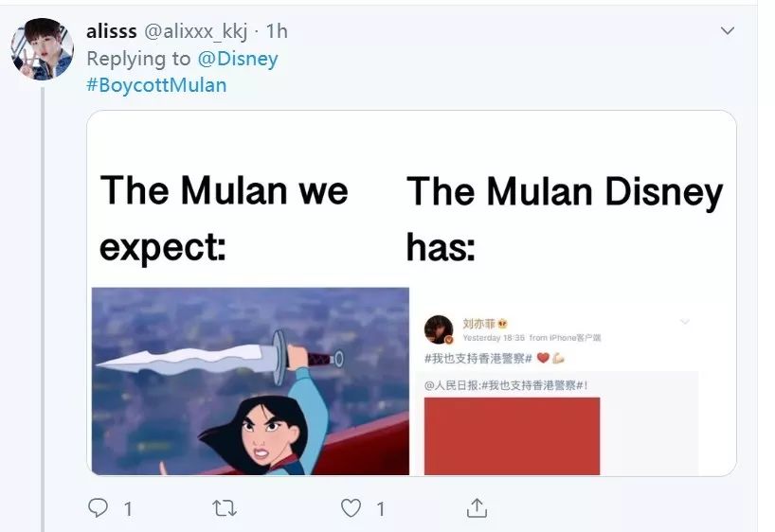
Task: Click the 1h timestamp
Action: point(277,31)
